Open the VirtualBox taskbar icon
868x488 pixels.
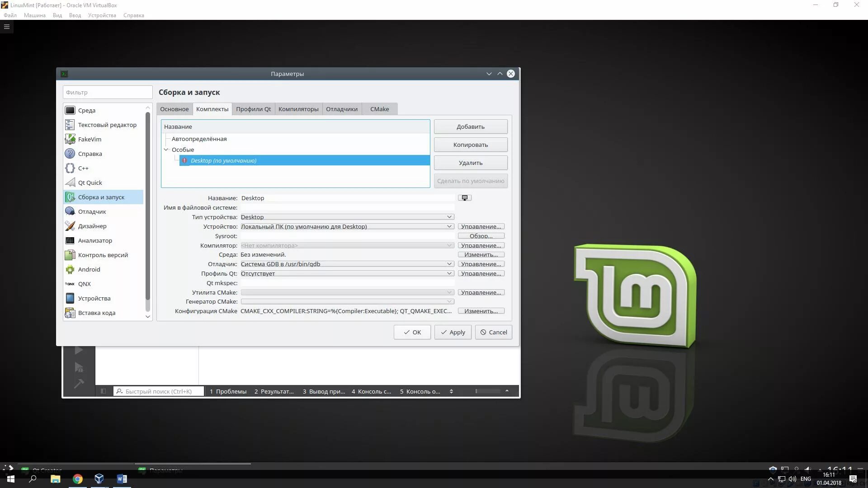click(x=99, y=479)
